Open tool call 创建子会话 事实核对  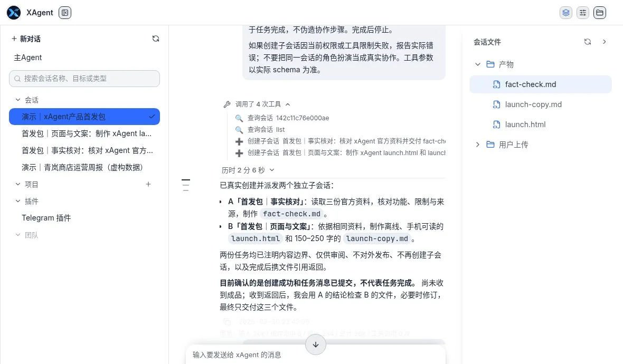(340, 141)
